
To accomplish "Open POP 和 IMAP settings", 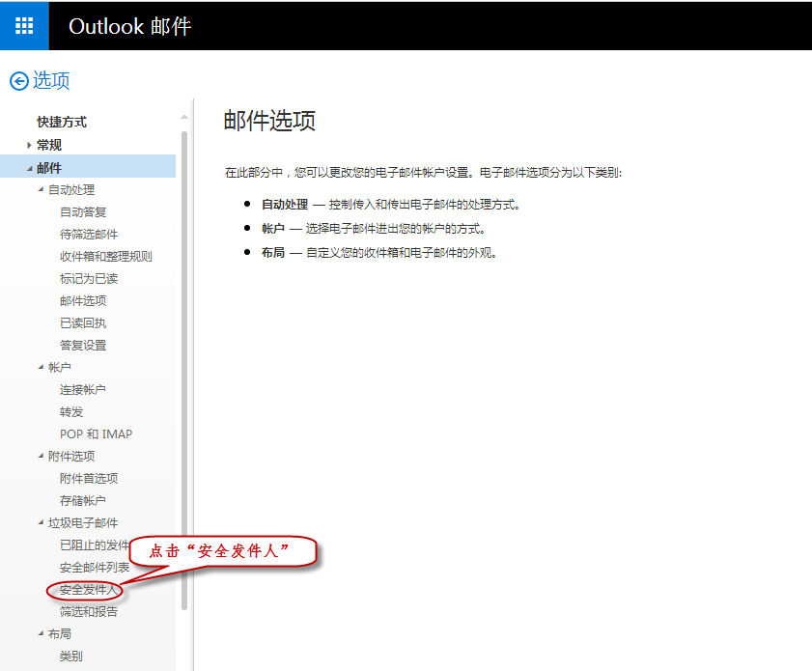I will coord(97,434).
